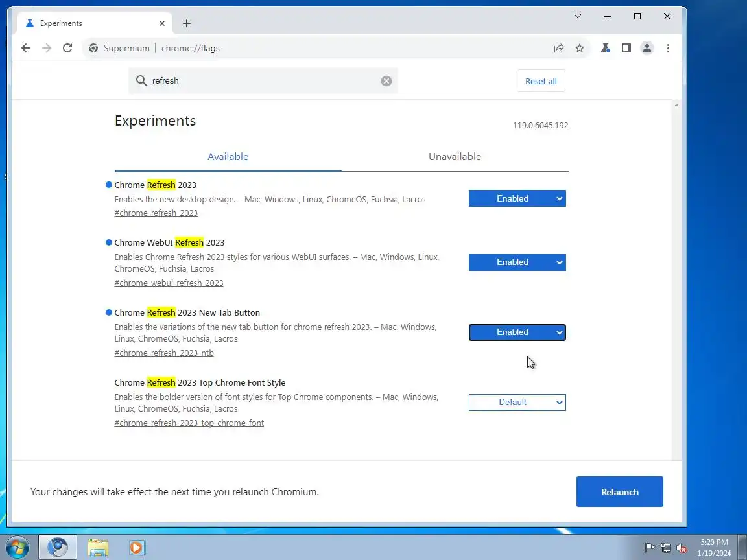Open the New Tab Button flag dropdown
This screenshot has height=560, width=747.
tap(517, 332)
